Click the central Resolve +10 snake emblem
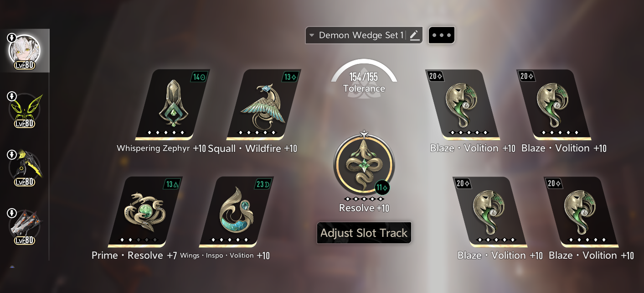The height and width of the screenshot is (293, 644). coord(364,164)
